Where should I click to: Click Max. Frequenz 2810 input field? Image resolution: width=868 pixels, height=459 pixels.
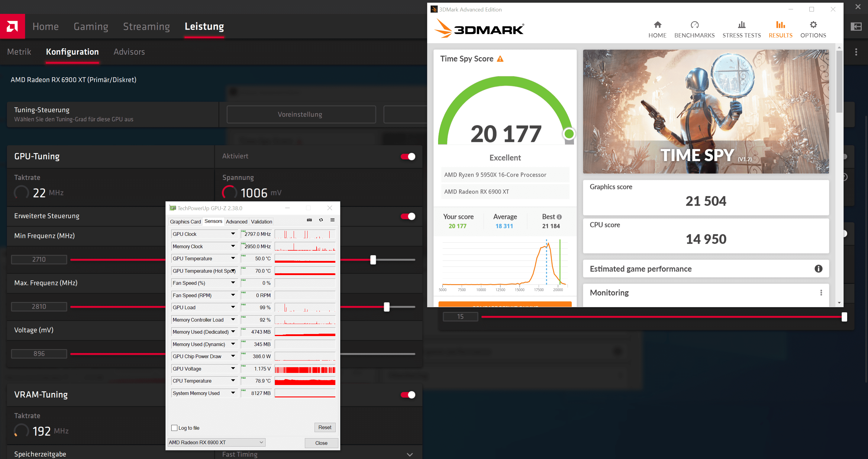[39, 307]
